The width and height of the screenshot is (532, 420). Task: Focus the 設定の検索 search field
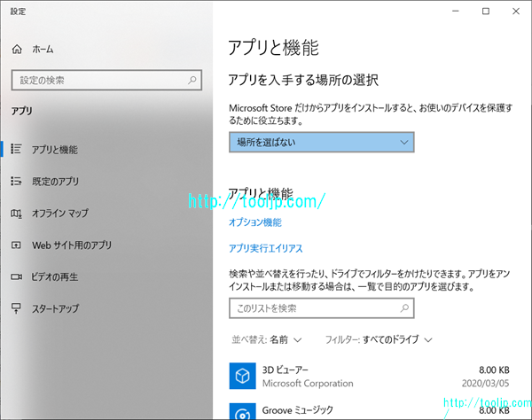106,80
